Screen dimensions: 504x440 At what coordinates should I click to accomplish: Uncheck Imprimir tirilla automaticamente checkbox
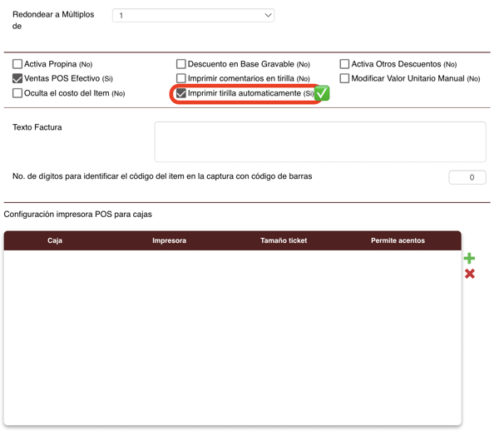181,93
